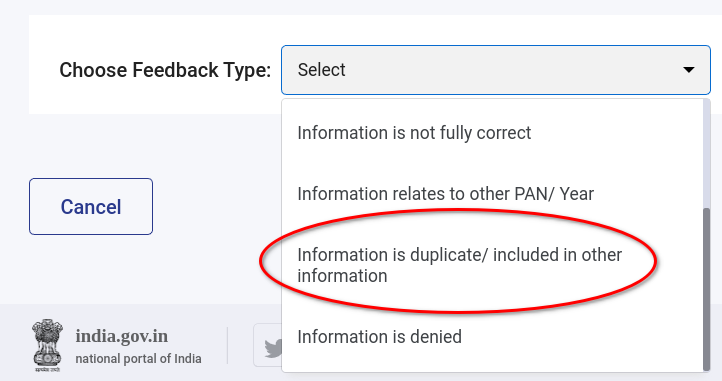Click the Satyameva Jayate motto beneath the emblem

[x=47, y=369]
